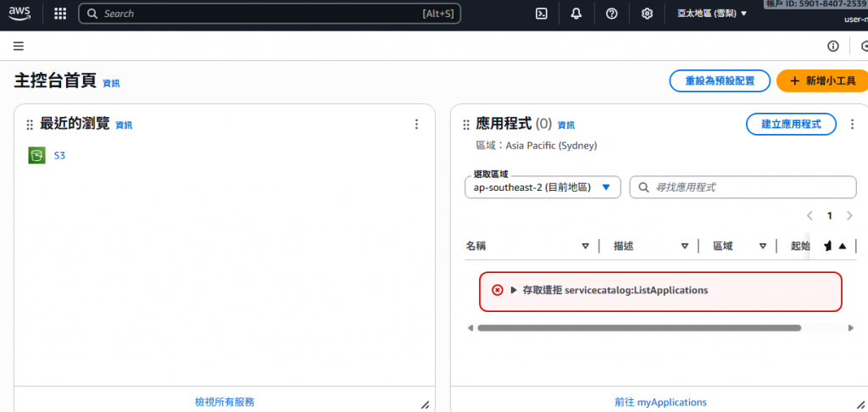Sort by the 名稱 column arrow
Image resolution: width=868 pixels, height=412 pixels.
pos(585,247)
